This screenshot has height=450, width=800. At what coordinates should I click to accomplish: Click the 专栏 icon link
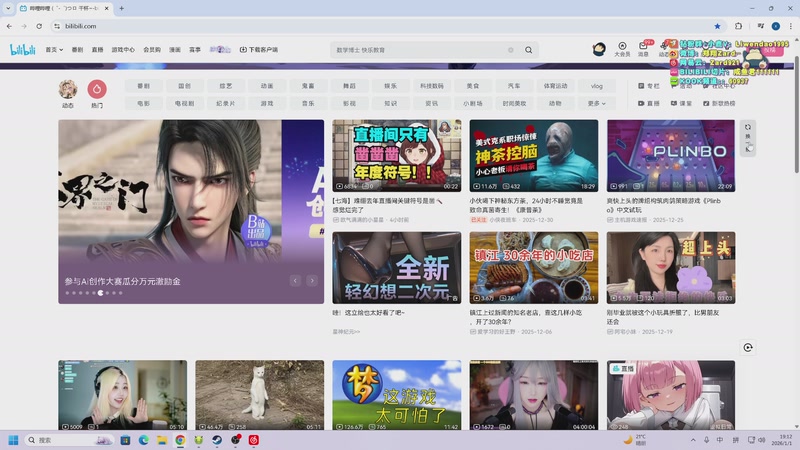click(648, 86)
